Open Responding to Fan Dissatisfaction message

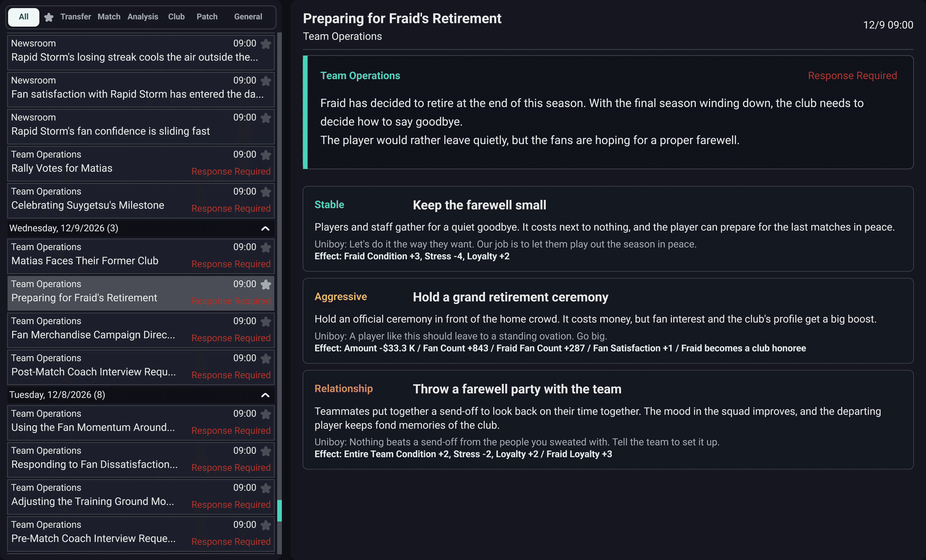(x=141, y=459)
